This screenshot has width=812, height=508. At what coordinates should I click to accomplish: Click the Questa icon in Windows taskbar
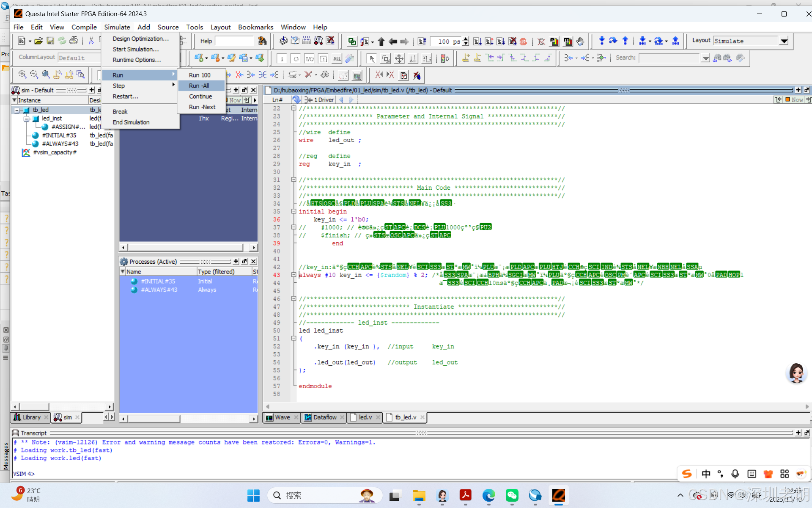[x=558, y=495]
